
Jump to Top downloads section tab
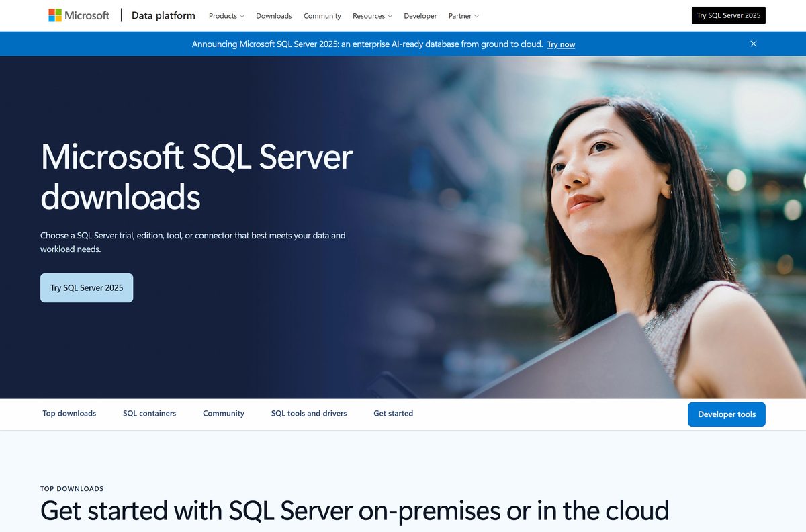coord(69,414)
